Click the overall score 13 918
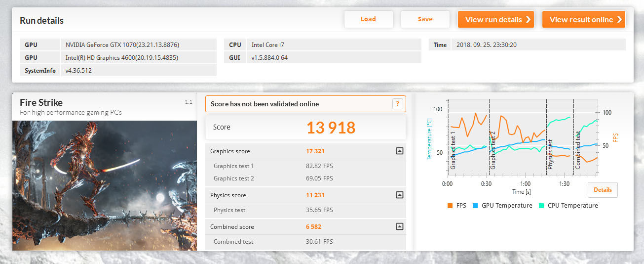This screenshot has width=644, height=264. point(331,128)
